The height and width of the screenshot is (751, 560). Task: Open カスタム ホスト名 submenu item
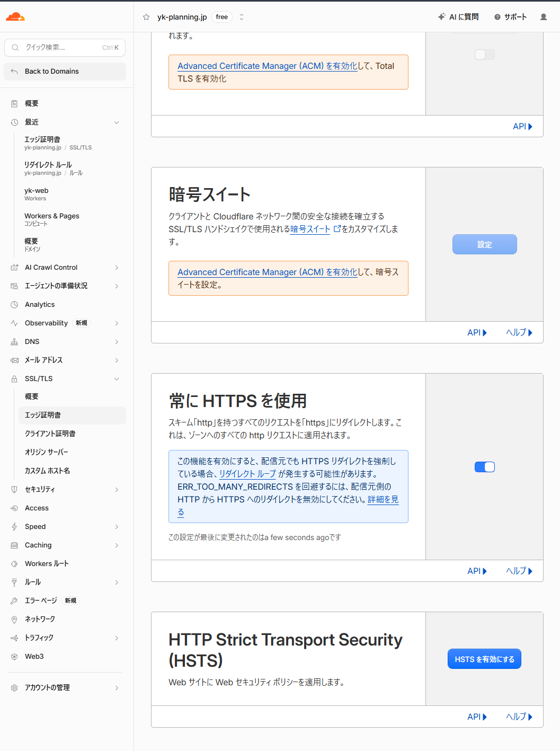(x=72, y=471)
